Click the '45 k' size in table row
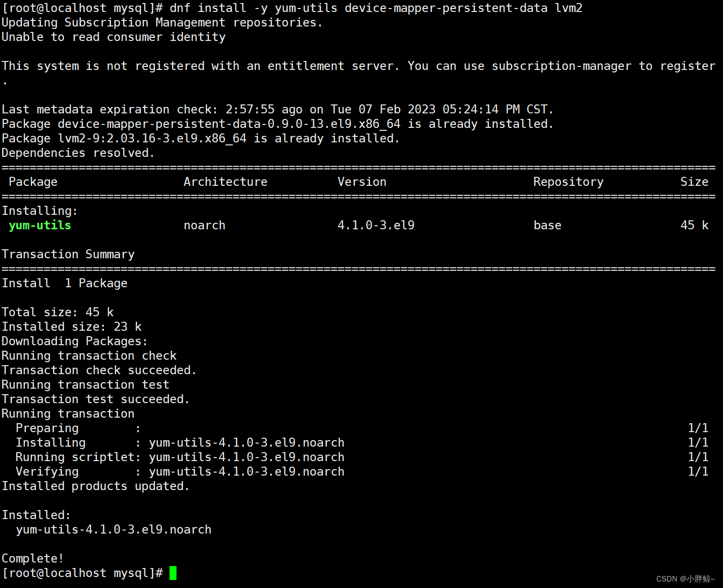This screenshot has width=723, height=588. click(694, 225)
